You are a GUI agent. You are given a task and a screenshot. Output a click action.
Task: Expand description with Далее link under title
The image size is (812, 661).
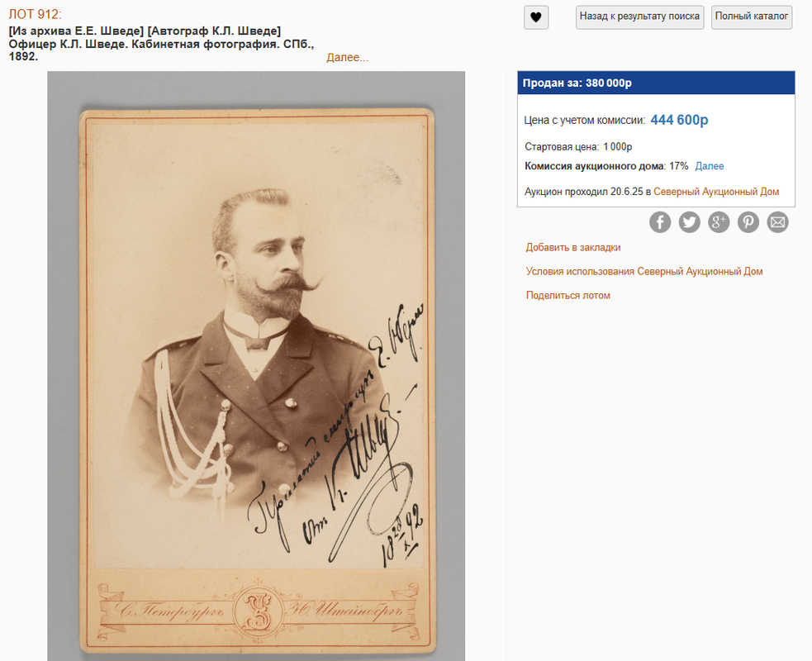[x=347, y=58]
